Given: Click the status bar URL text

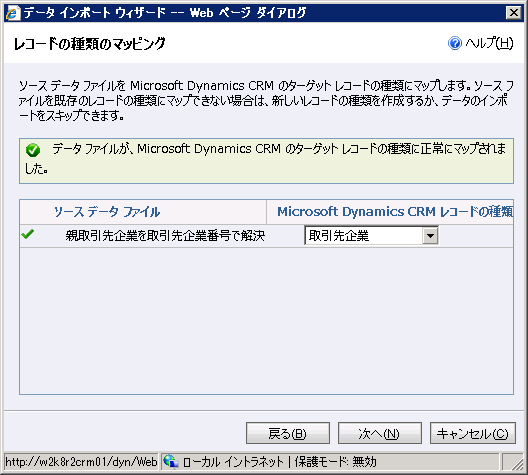Looking at the screenshot, I should click(81, 462).
